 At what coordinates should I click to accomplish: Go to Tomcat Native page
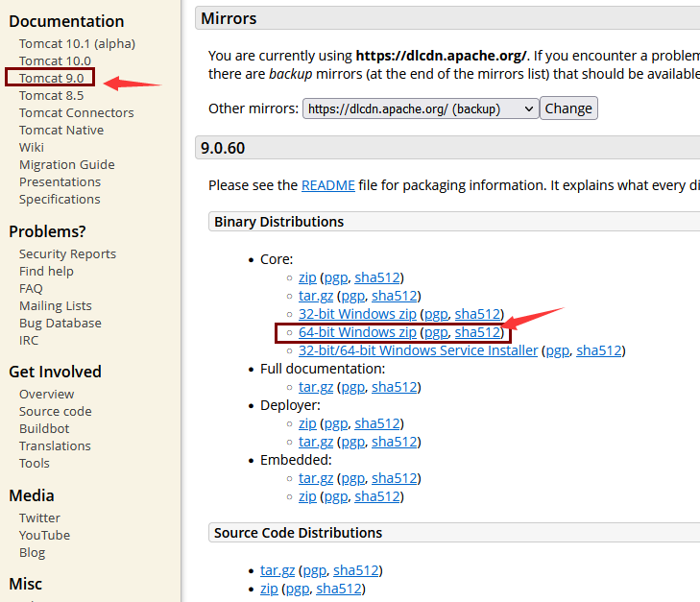61,131
